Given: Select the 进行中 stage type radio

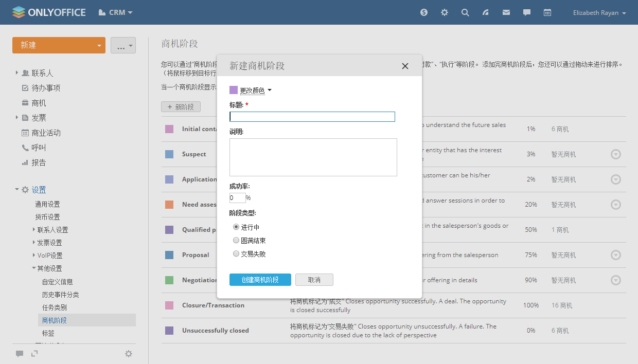Looking at the screenshot, I should tap(236, 227).
